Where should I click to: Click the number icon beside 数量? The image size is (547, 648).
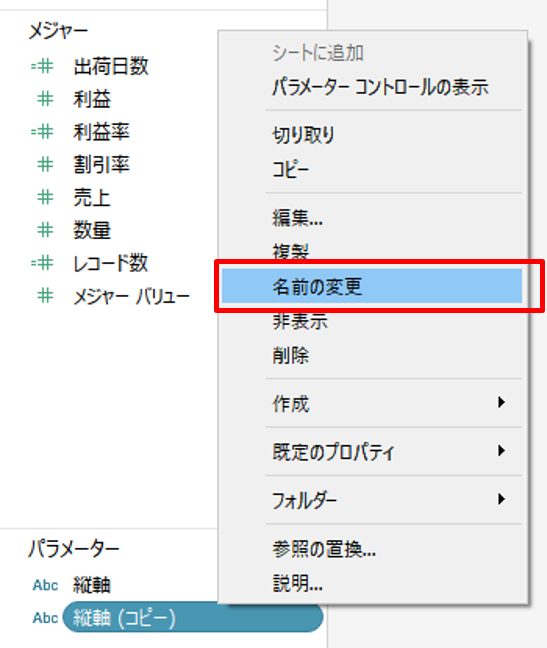(45, 230)
